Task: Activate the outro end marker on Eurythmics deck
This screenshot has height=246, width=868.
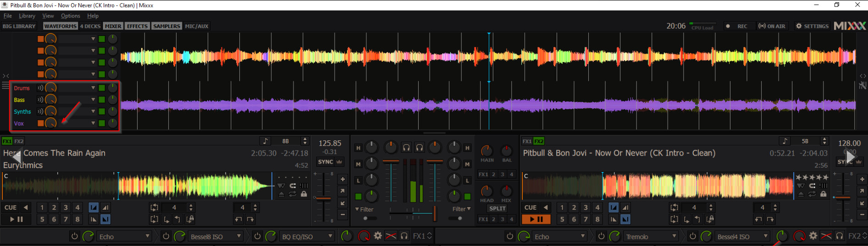Action: (105, 219)
